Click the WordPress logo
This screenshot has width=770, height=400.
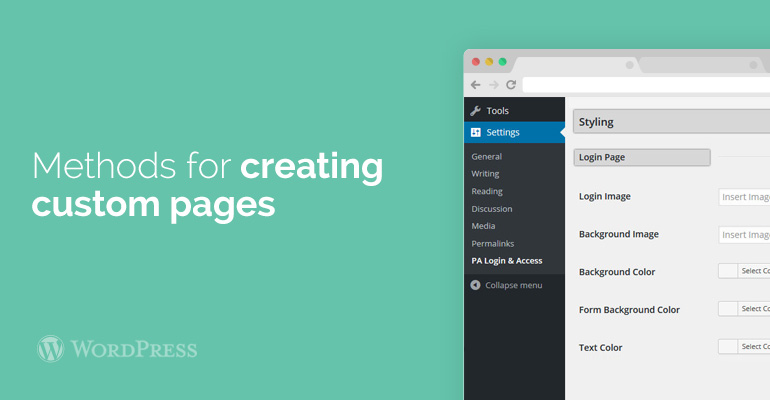(x=51, y=349)
